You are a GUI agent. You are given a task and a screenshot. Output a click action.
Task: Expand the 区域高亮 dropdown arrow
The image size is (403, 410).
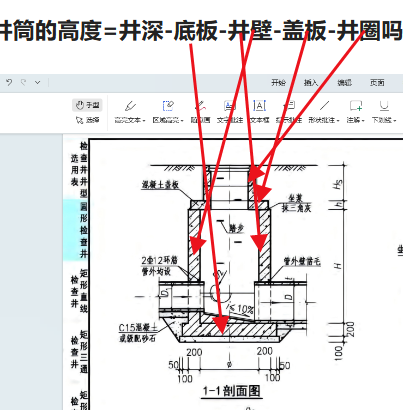[182, 120]
